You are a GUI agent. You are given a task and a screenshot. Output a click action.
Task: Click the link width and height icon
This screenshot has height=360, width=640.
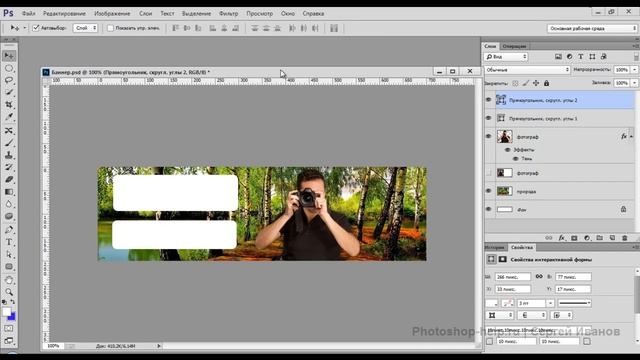point(539,277)
